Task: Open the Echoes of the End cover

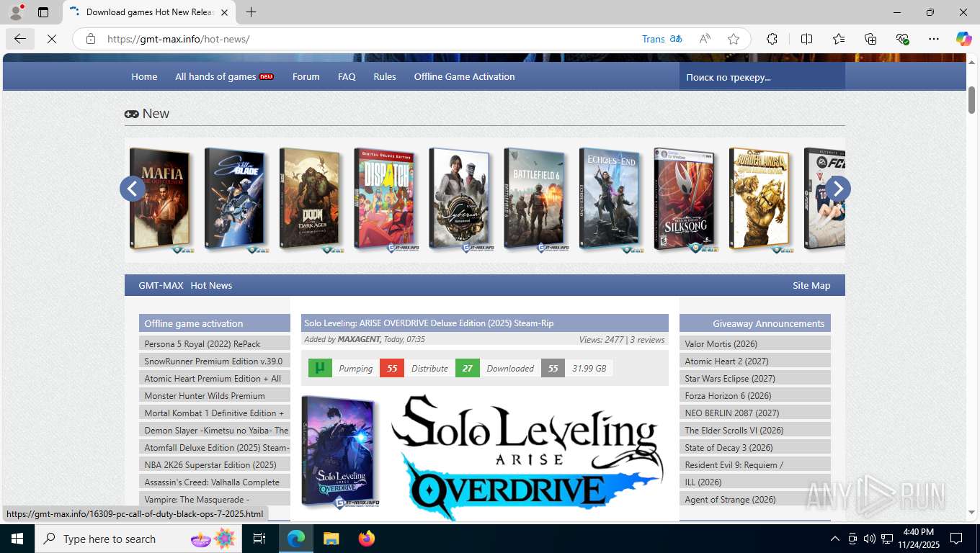Action: [611, 199]
